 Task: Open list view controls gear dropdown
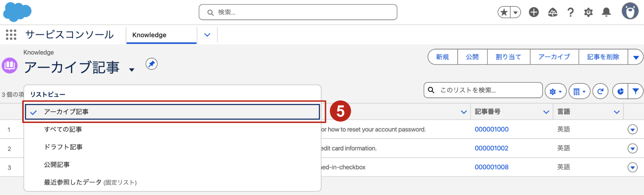pos(555,91)
